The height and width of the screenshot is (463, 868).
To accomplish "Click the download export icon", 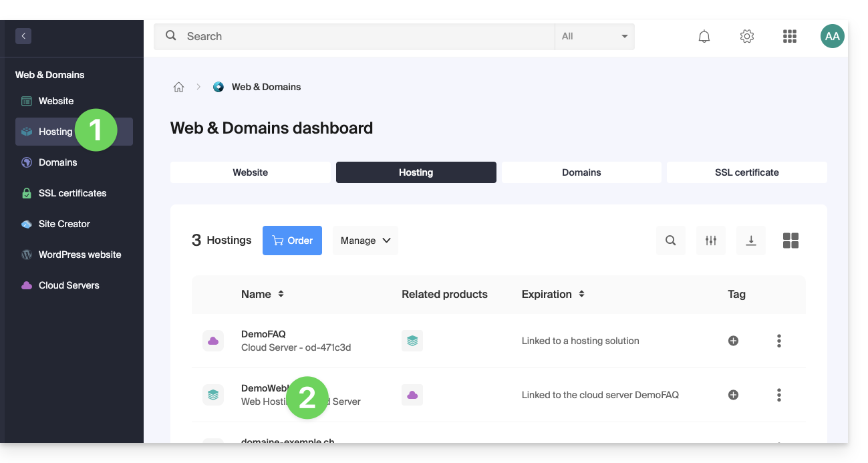I will (750, 241).
